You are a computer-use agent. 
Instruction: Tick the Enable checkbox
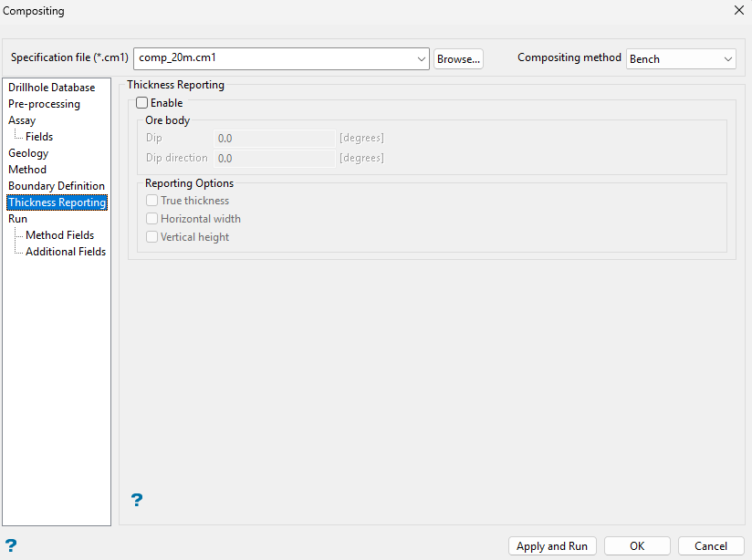coord(142,103)
